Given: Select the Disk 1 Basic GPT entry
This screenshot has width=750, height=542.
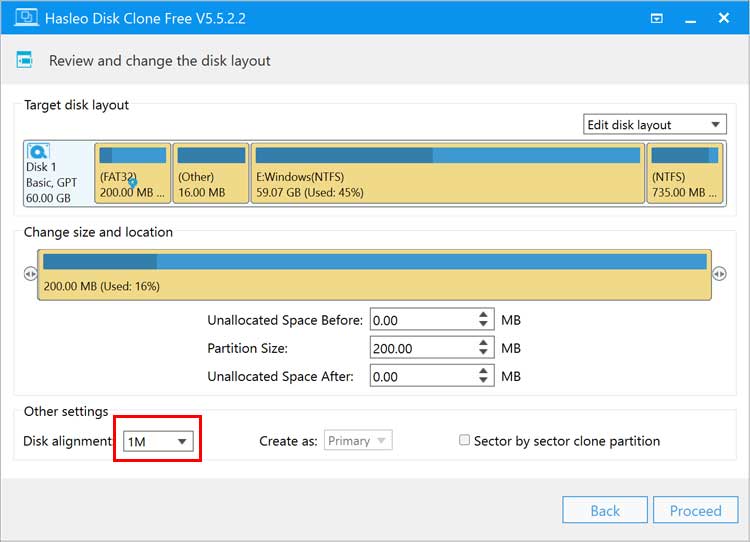Looking at the screenshot, I should (58, 173).
